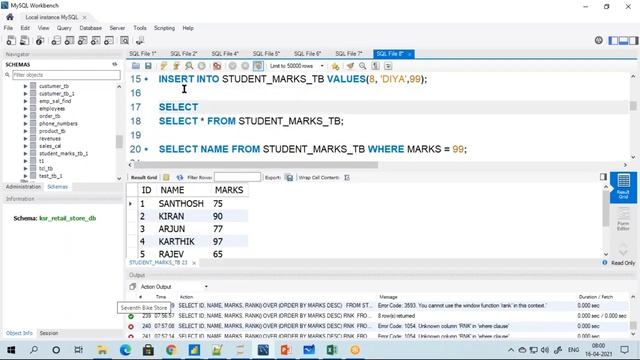
Task: Click the create new schema icon
Action: 56,40
